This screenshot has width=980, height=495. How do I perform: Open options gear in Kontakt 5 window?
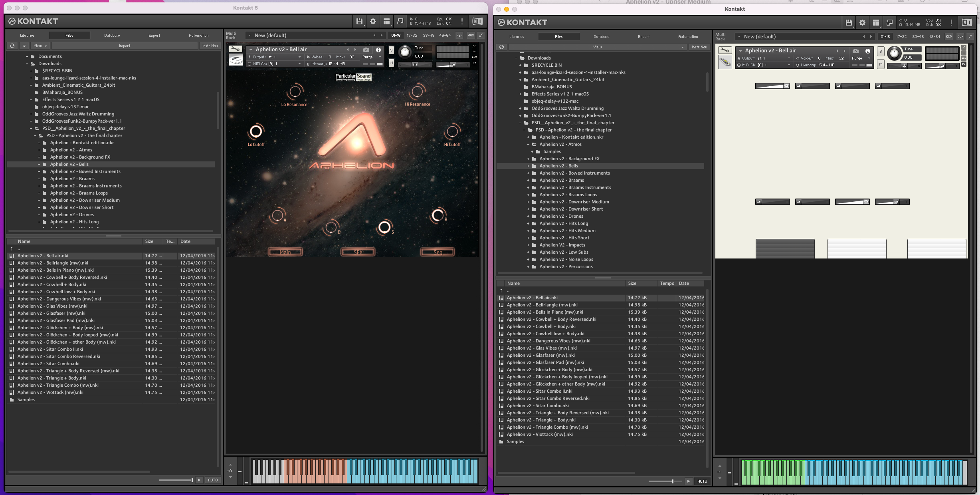pos(373,22)
